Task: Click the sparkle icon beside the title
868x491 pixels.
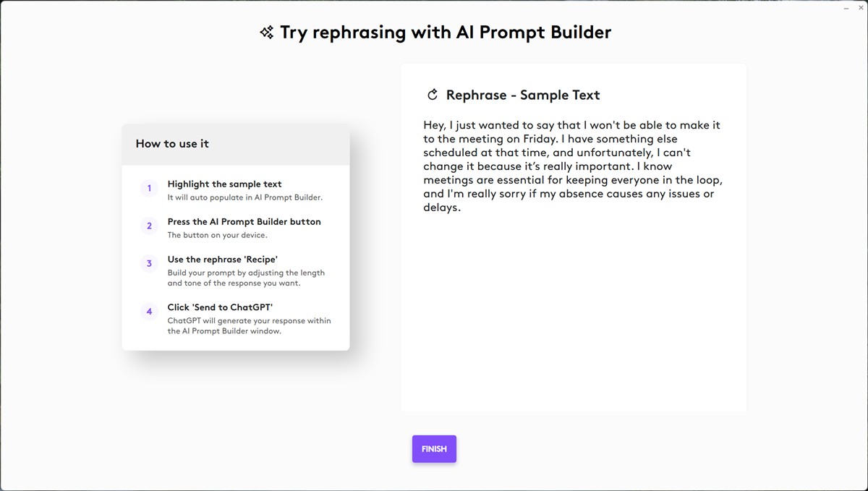Action: point(267,33)
